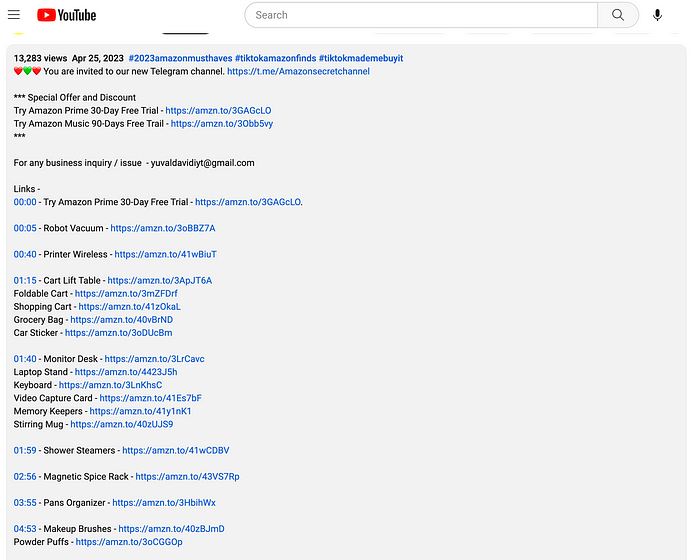700x560 pixels.
Task: Open the Telegram Amazonsecretchannel link
Action: coord(298,71)
